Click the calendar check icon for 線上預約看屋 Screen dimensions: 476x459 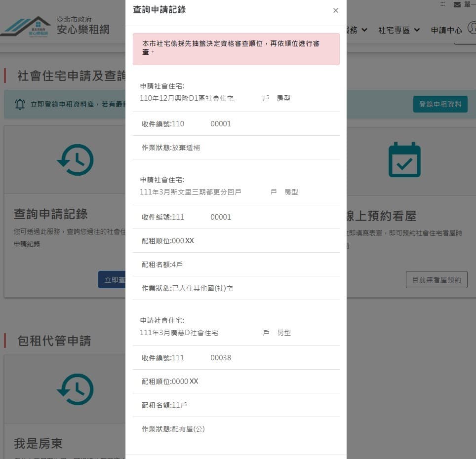[404, 159]
